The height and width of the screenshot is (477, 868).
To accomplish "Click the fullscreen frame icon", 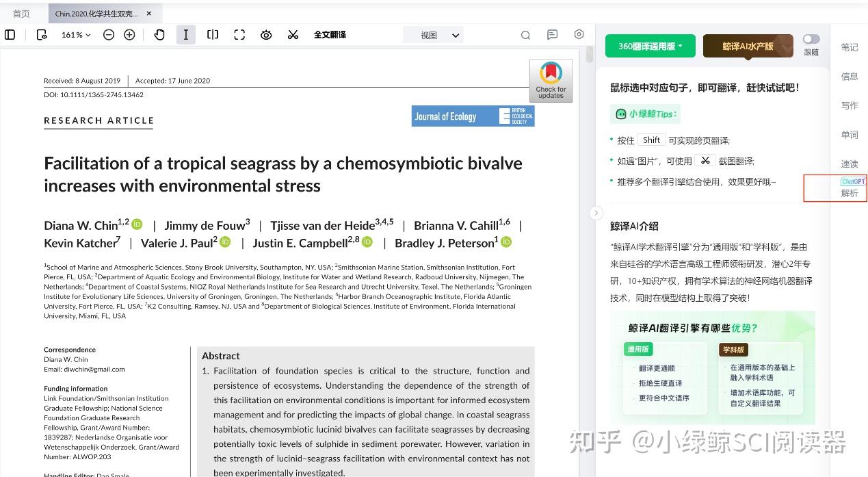I will point(239,35).
